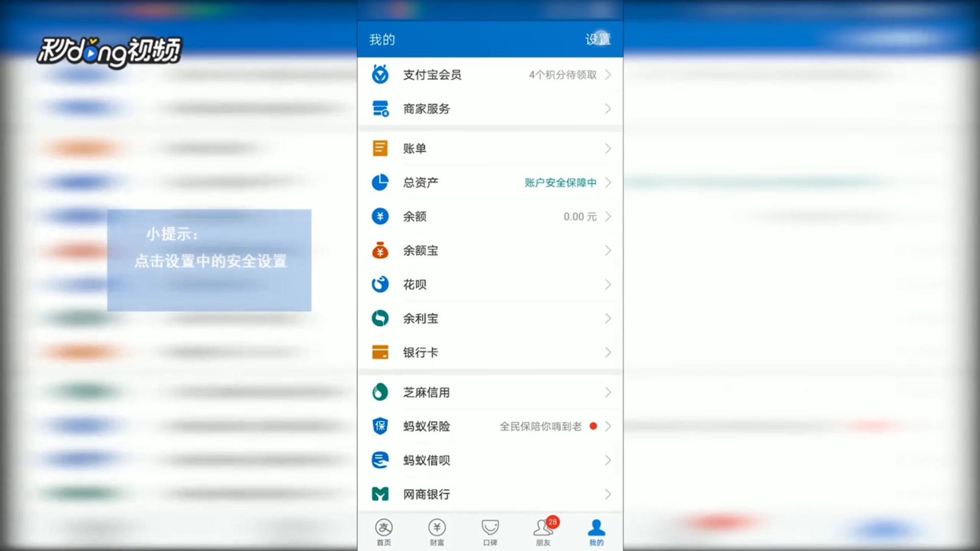Switch to the 首页 home tab
The height and width of the screenshot is (551, 980).
pyautogui.click(x=384, y=532)
